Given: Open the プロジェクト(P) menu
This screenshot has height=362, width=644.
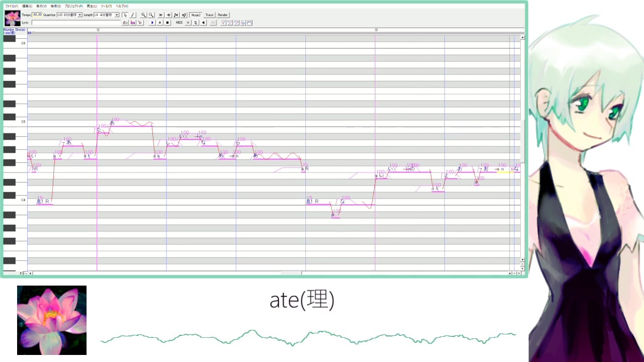Looking at the screenshot, I should tap(73, 6).
